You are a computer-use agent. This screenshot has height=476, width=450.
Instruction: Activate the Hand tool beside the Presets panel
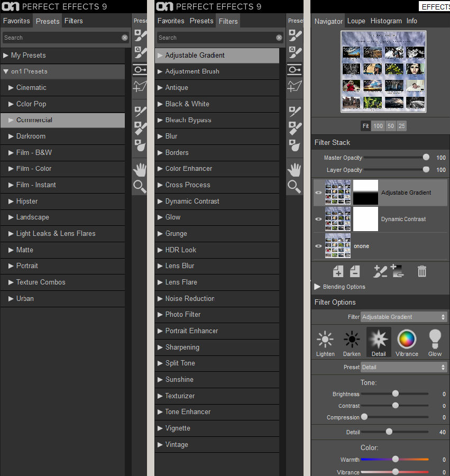pos(140,170)
